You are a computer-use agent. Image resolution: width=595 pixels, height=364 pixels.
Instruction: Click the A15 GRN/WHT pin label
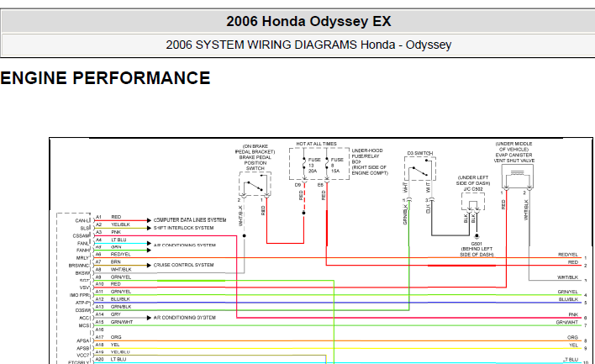(113, 322)
